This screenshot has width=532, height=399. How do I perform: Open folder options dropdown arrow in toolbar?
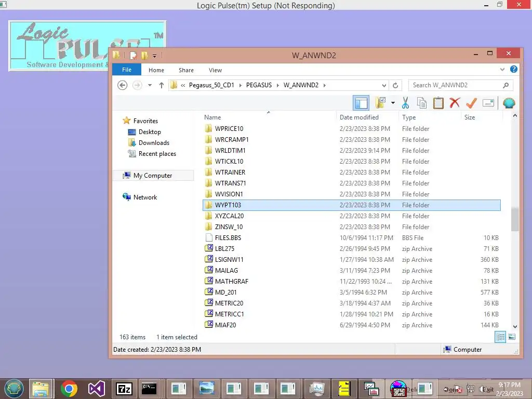(x=393, y=103)
